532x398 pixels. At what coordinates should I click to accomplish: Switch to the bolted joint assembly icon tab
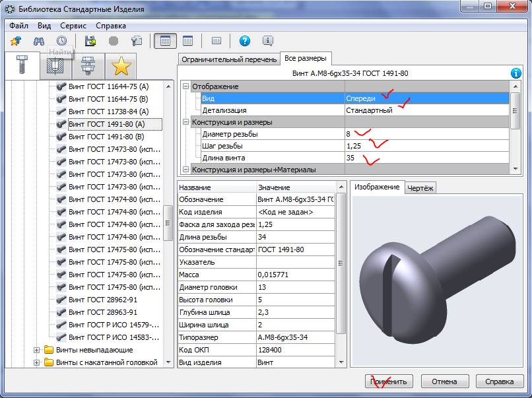coord(88,66)
